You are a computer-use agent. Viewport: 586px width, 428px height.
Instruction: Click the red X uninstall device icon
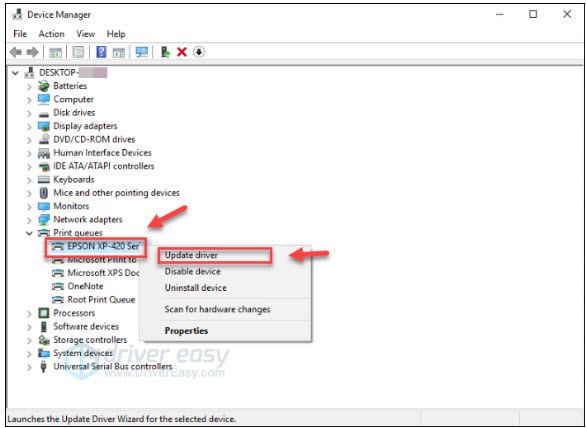click(x=182, y=52)
